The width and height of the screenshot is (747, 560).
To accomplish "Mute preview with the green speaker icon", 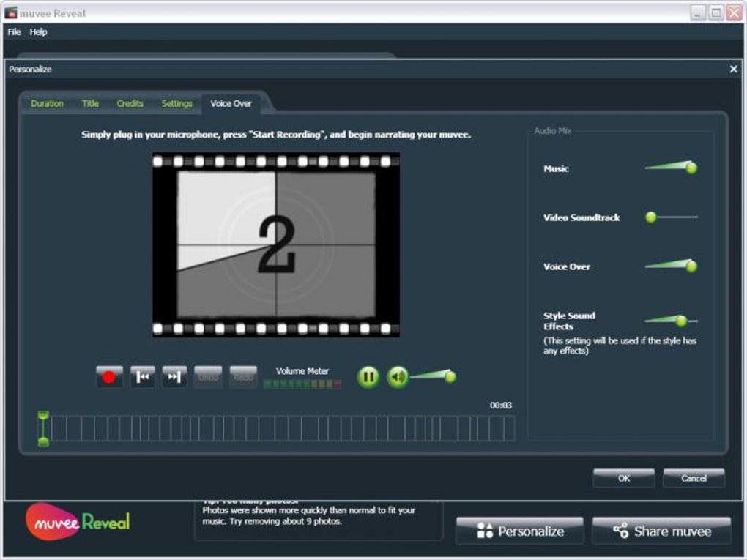I will coord(398,377).
